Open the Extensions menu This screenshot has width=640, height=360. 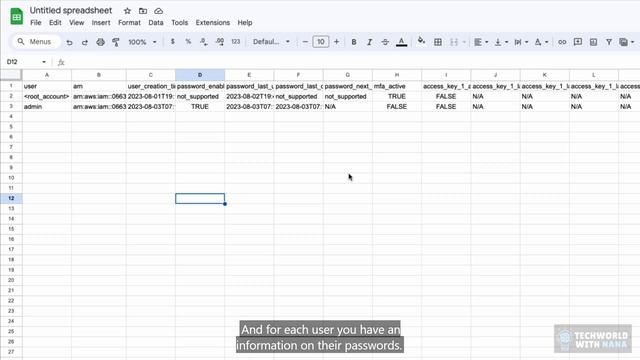click(213, 22)
